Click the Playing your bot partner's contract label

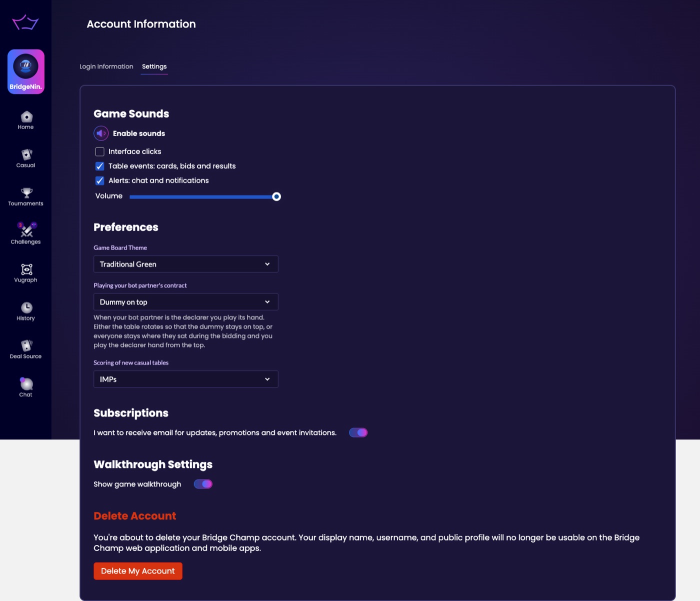coord(140,285)
